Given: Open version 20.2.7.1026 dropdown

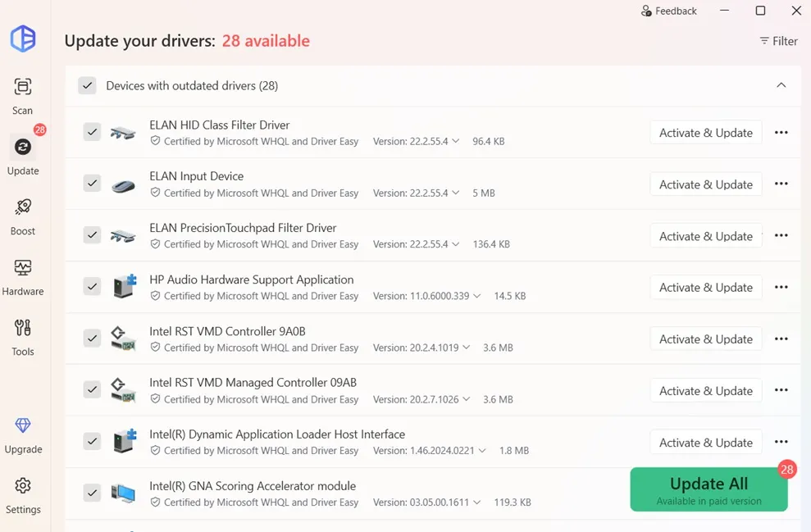Looking at the screenshot, I should click(x=466, y=398).
